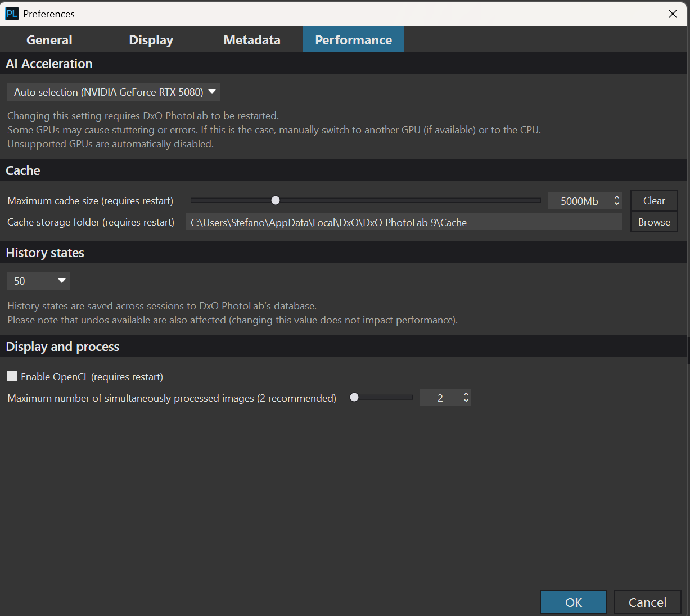690x616 pixels.
Task: Click the Cache section header
Action: tap(23, 170)
